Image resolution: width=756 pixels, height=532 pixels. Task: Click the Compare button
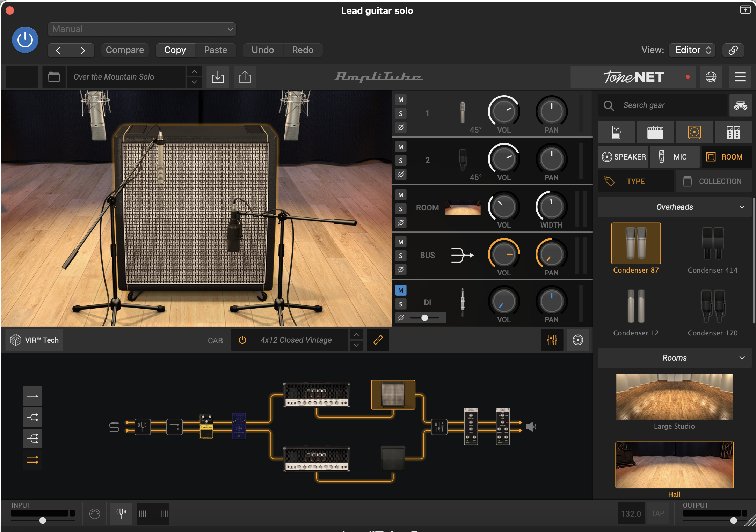point(125,50)
